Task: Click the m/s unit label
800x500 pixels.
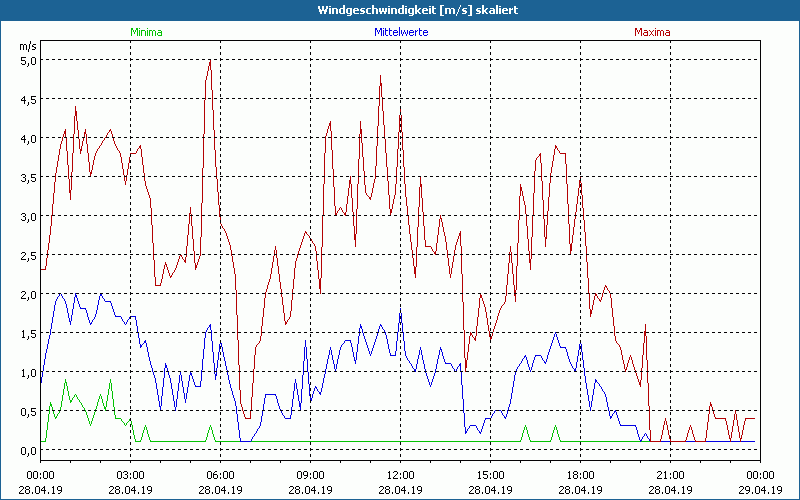Action: pyautogui.click(x=27, y=46)
